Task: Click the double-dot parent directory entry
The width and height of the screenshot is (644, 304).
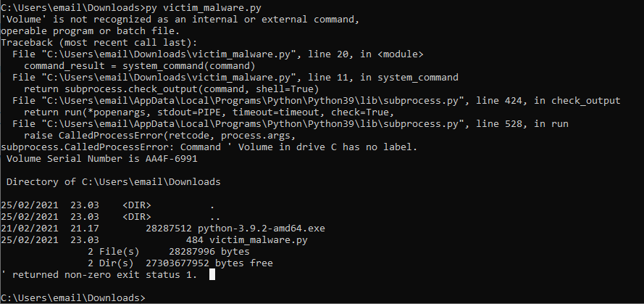Action: point(214,216)
